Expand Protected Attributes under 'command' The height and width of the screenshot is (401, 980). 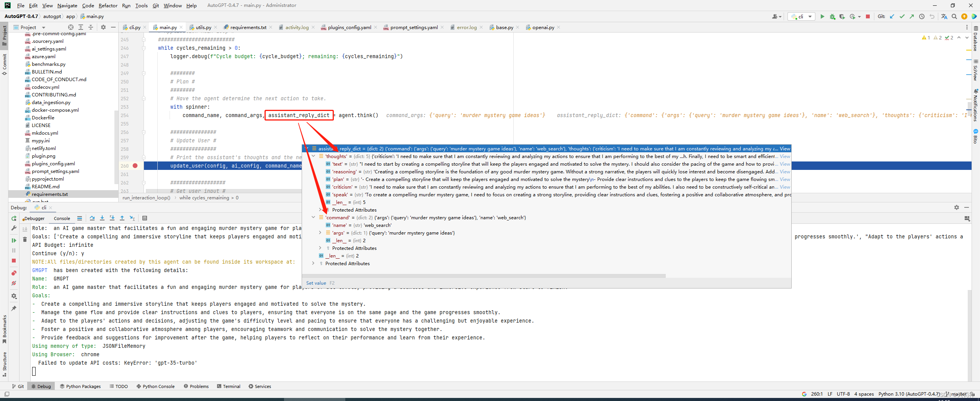(320, 248)
